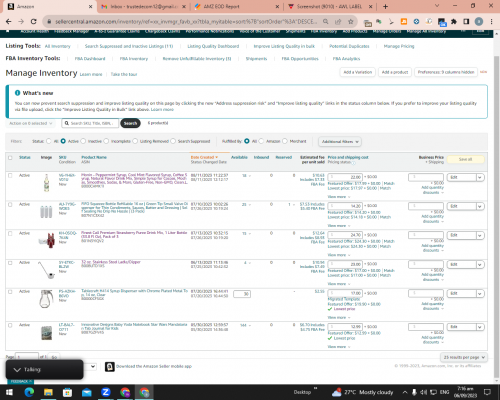
Task: Open the 25 results per page dropdown
Action: click(464, 357)
